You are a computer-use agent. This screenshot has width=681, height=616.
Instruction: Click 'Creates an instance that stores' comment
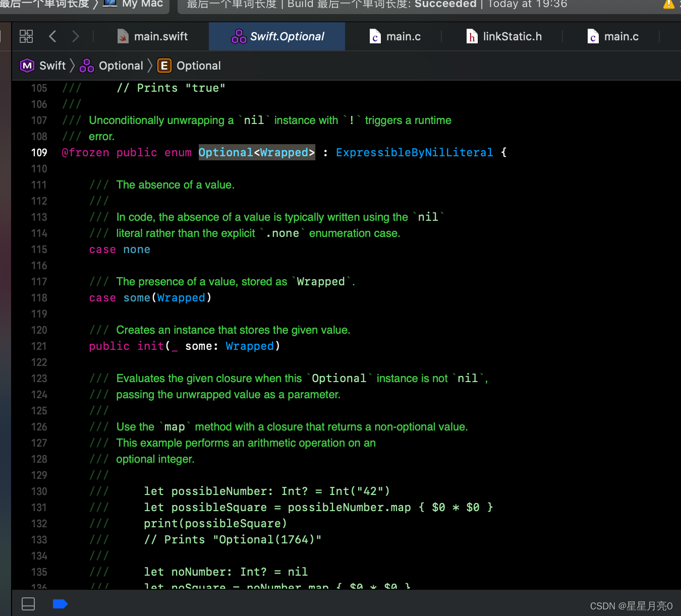click(233, 330)
